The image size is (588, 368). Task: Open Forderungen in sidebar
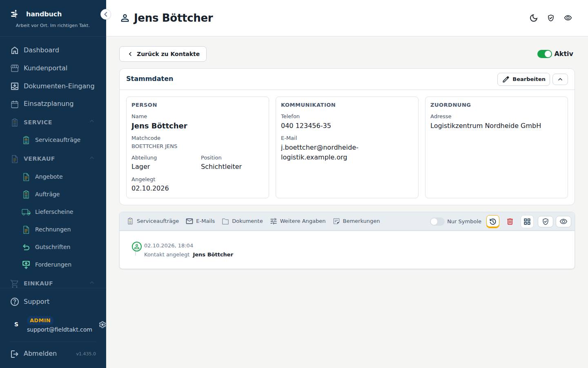[53, 265]
